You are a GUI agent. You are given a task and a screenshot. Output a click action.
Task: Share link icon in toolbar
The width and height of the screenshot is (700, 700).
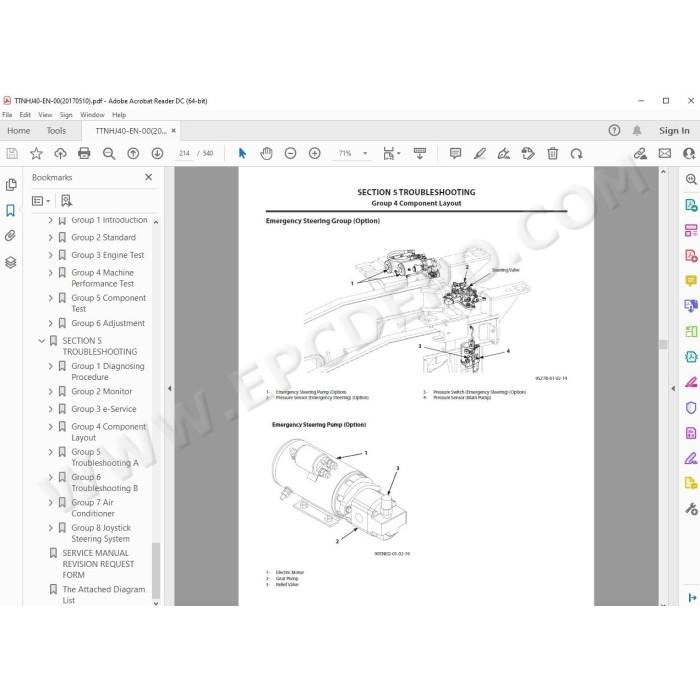coord(641,154)
